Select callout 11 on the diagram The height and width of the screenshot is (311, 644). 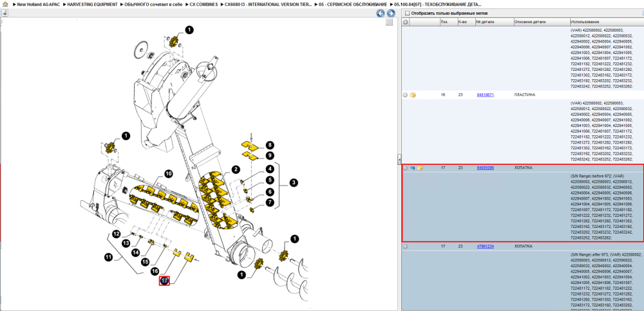click(x=108, y=258)
